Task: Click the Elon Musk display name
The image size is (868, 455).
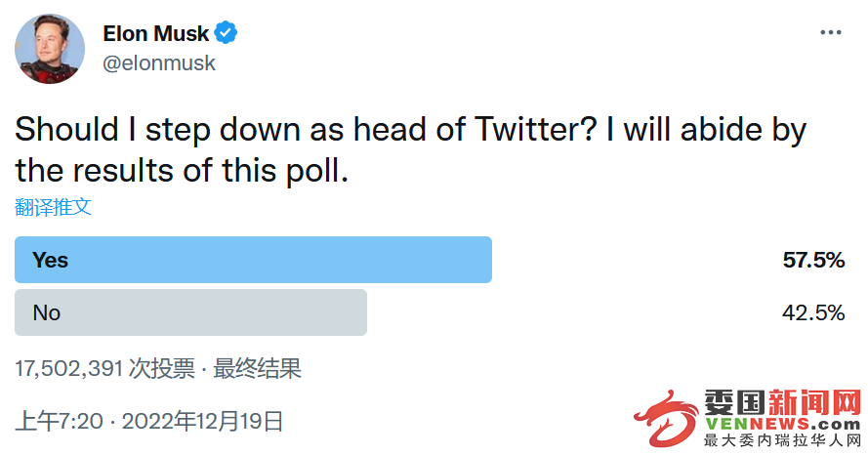Action: pyautogui.click(x=156, y=33)
